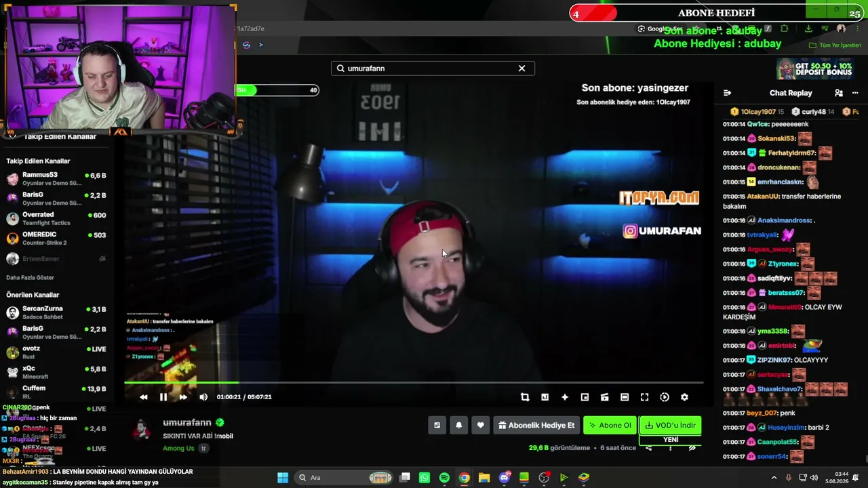Open microphone tray indicator
This screenshot has width=868, height=488.
pos(788,478)
